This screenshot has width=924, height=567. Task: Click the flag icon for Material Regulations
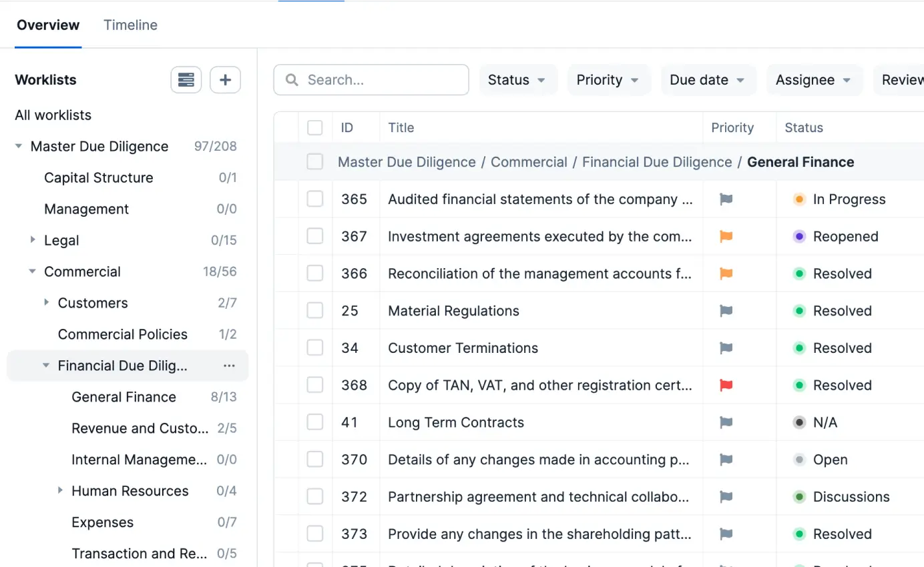coord(725,310)
